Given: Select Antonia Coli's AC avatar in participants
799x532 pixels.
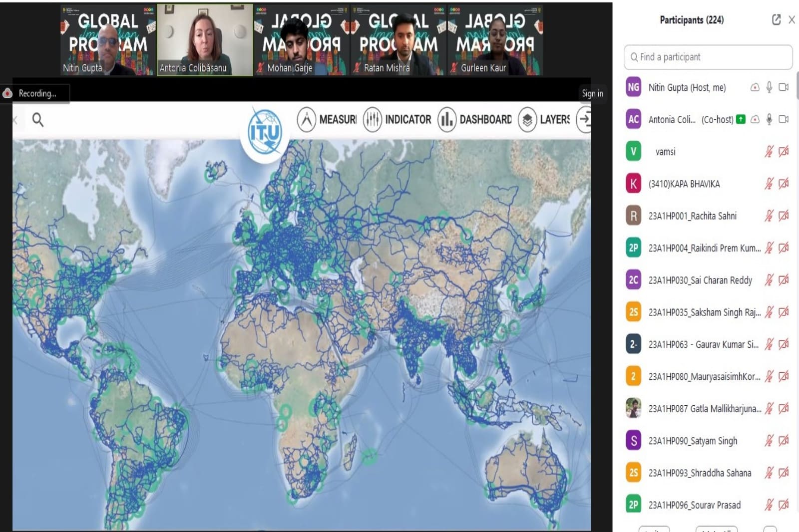Looking at the screenshot, I should click(x=633, y=119).
